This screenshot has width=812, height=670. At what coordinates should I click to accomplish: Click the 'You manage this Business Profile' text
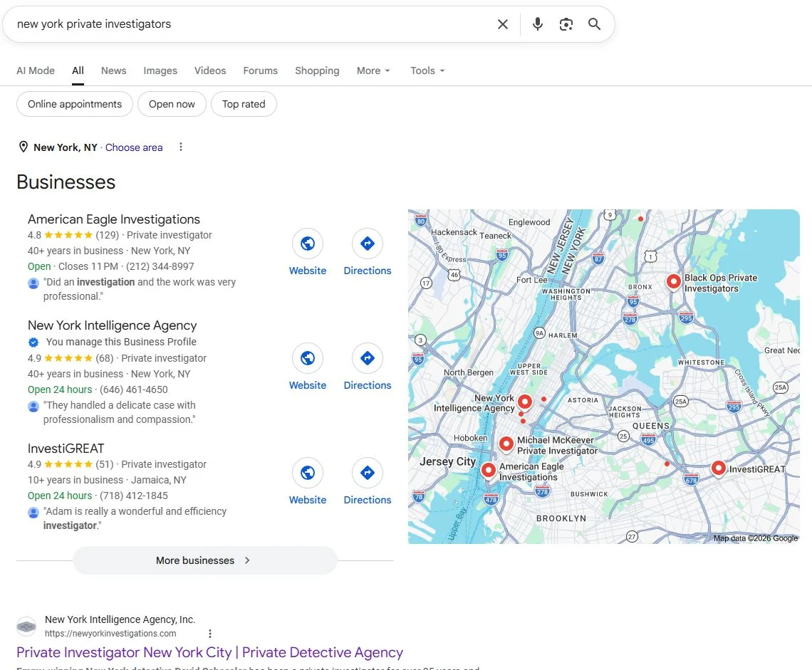coord(121,342)
